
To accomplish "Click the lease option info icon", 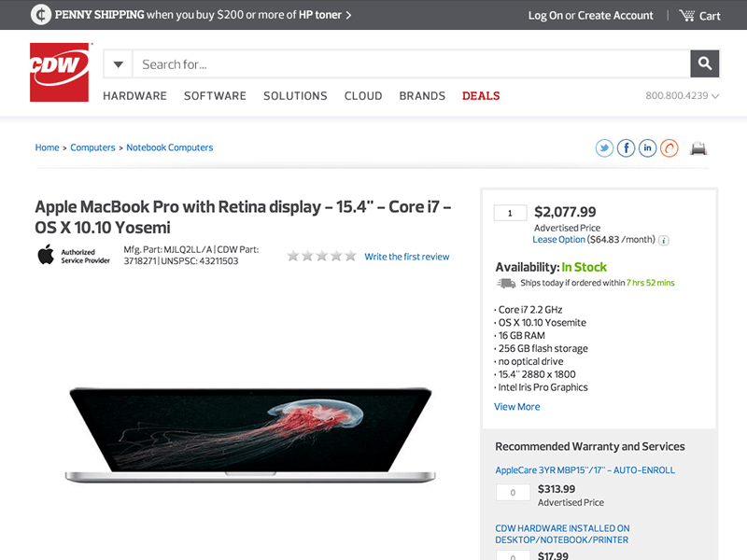I will tap(664, 240).
